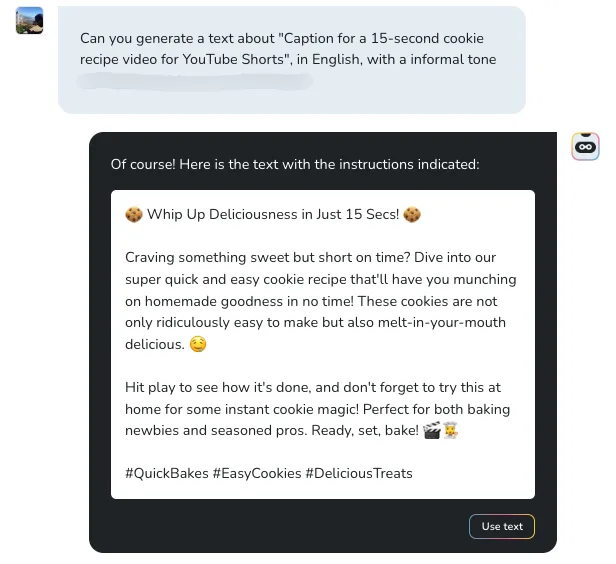This screenshot has width=616, height=564.
Task: Click the clapperboard emoji
Action: (432, 431)
